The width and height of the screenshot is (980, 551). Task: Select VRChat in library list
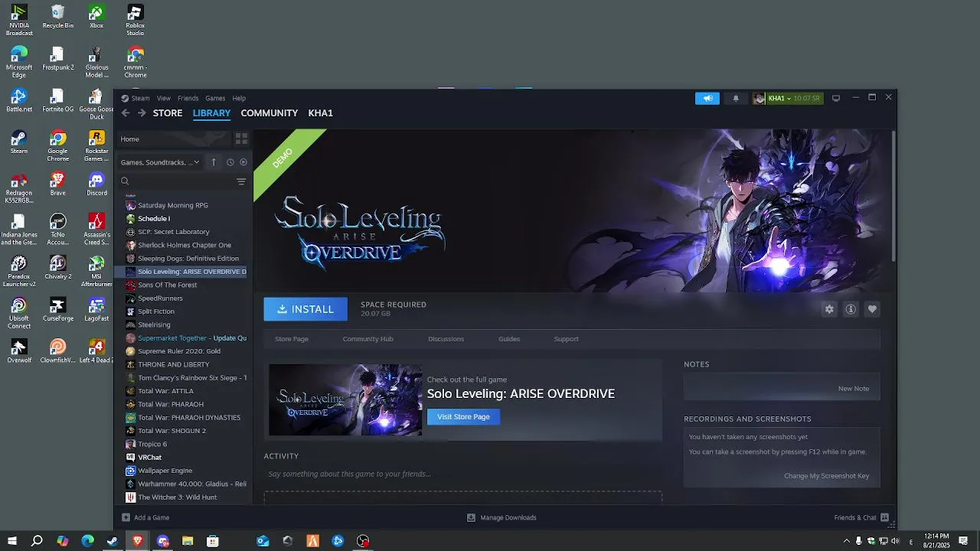click(x=184, y=458)
